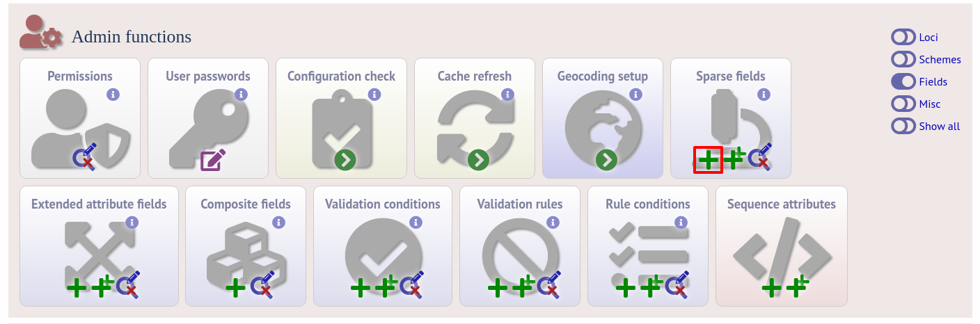The width and height of the screenshot is (980, 324).
Task: Add a Validation conditions record
Action: coord(360,286)
